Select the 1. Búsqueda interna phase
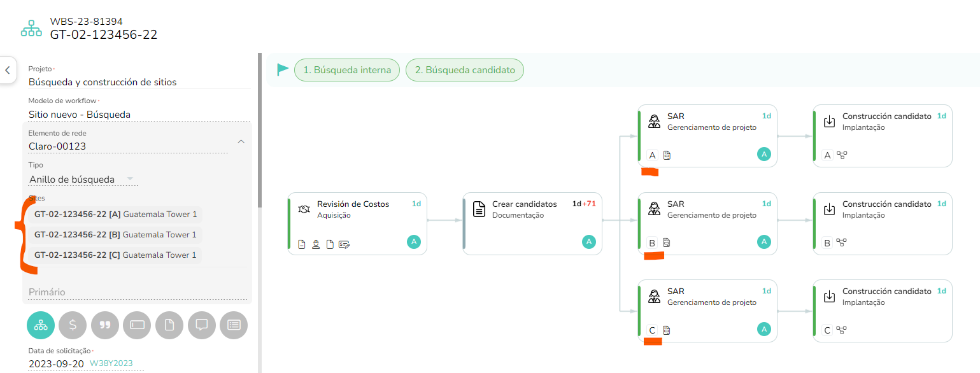 347,70
